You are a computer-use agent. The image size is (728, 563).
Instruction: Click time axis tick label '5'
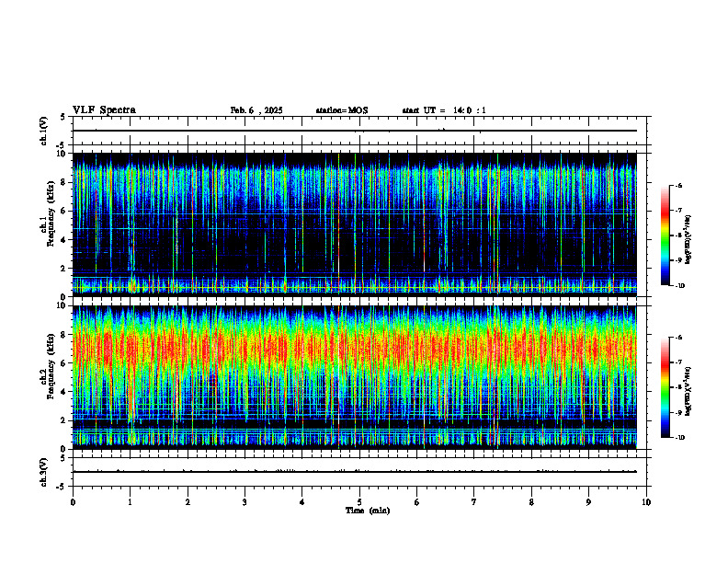(x=359, y=502)
